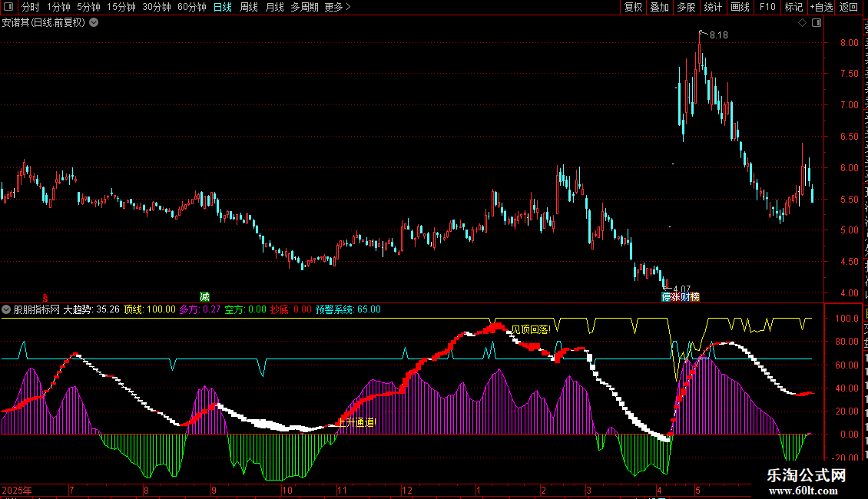
Task: Expand the 更多 periods menu
Action: click(x=337, y=7)
